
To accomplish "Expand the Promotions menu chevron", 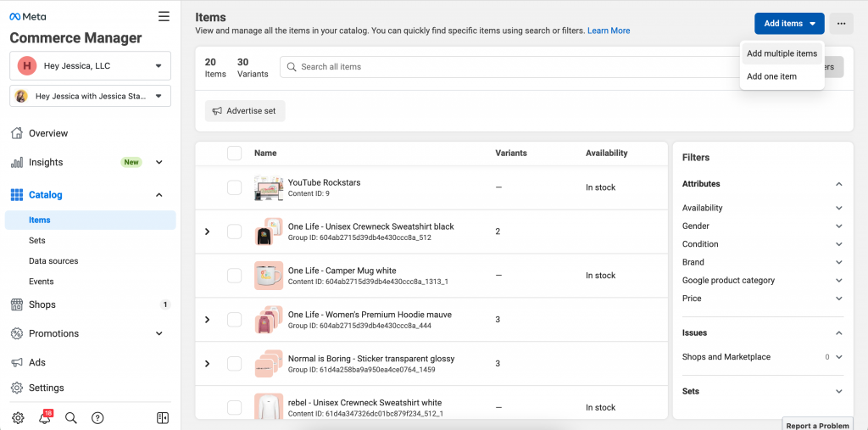I will point(159,333).
